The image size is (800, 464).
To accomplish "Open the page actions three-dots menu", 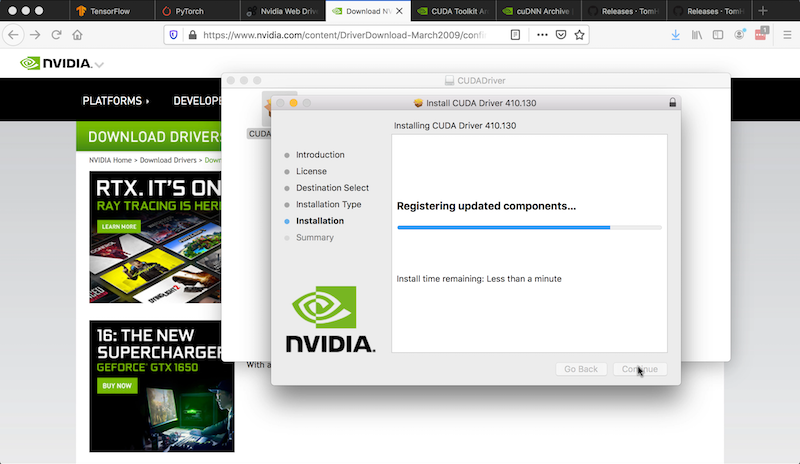I will pyautogui.click(x=542, y=35).
